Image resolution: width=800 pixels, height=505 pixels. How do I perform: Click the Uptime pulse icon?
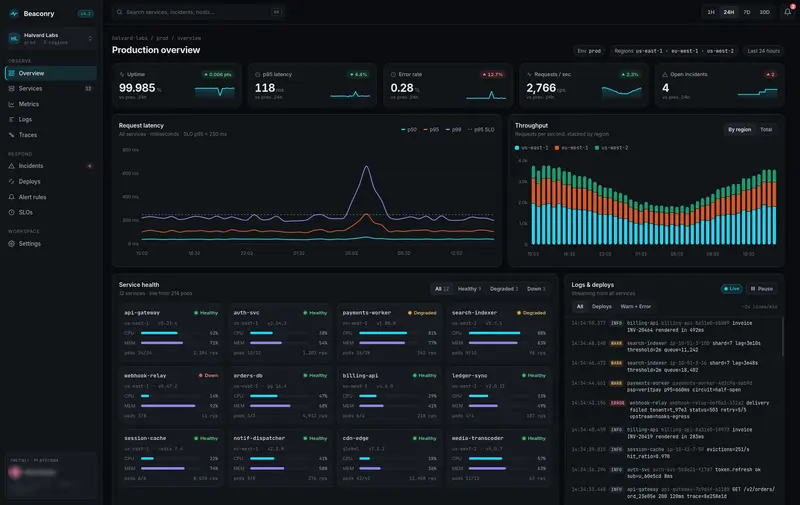click(122, 74)
